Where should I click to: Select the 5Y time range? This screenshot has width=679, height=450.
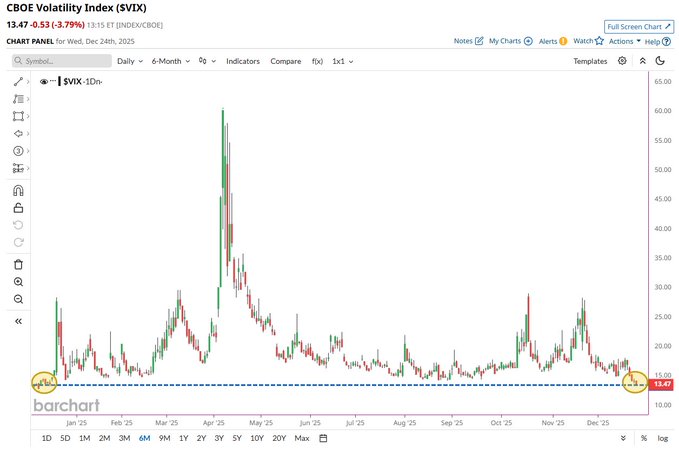click(237, 438)
